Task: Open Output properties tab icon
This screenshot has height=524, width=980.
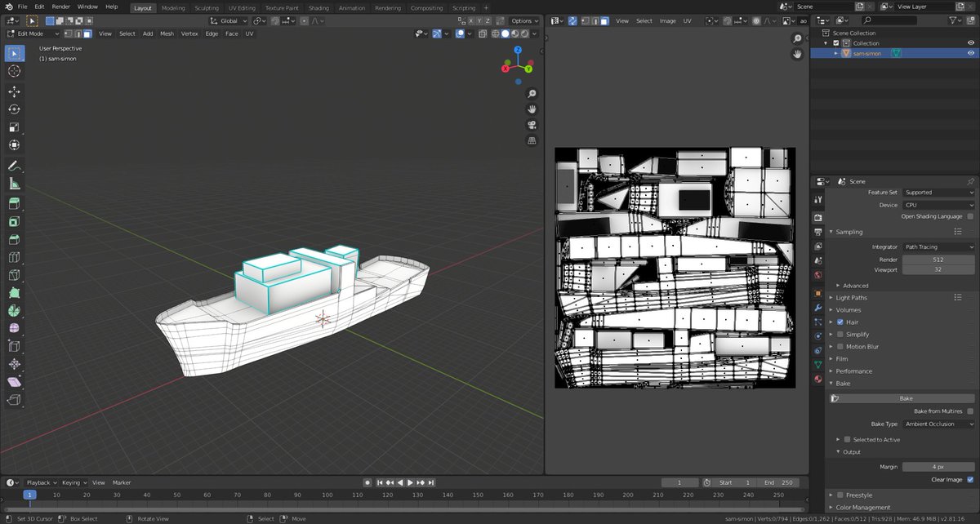Action: tap(817, 233)
